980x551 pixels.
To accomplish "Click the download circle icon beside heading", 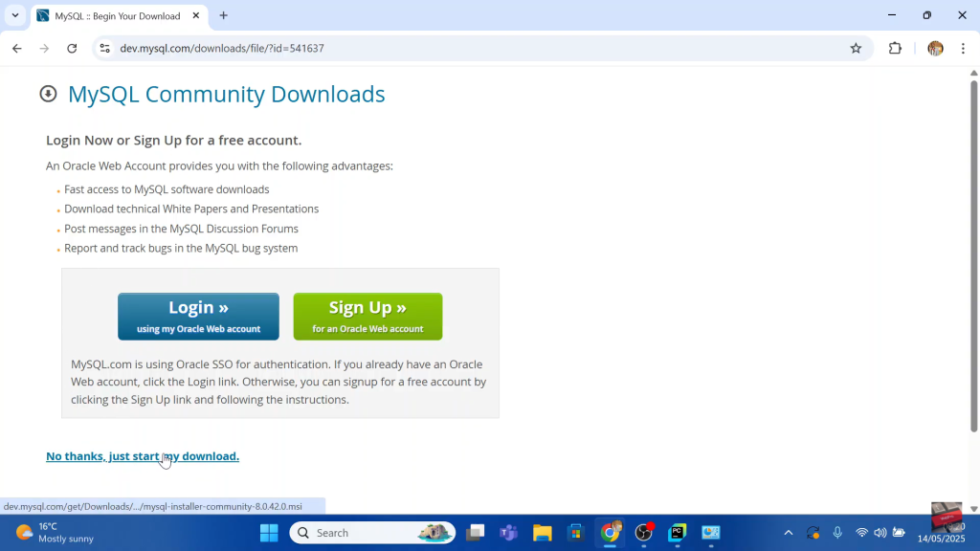I will pos(48,94).
